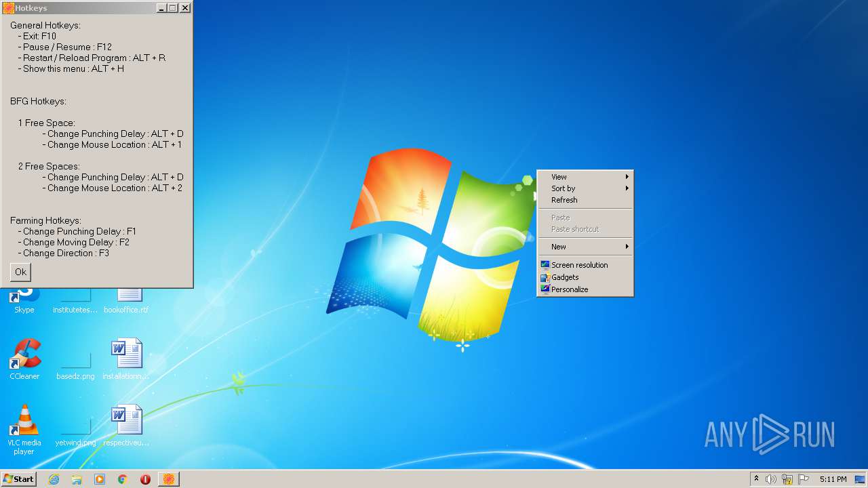The height and width of the screenshot is (488, 868).
Task: Click the 5:11 PM clock
Action: tap(833, 479)
